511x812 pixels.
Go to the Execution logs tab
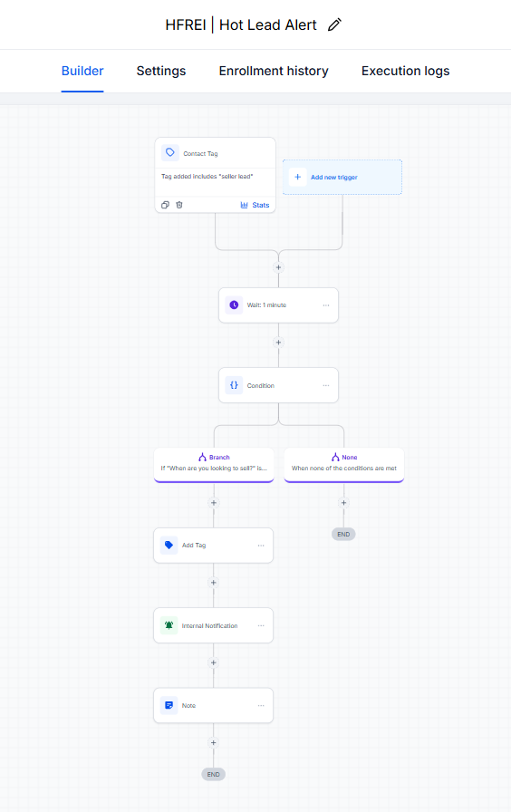[405, 71]
